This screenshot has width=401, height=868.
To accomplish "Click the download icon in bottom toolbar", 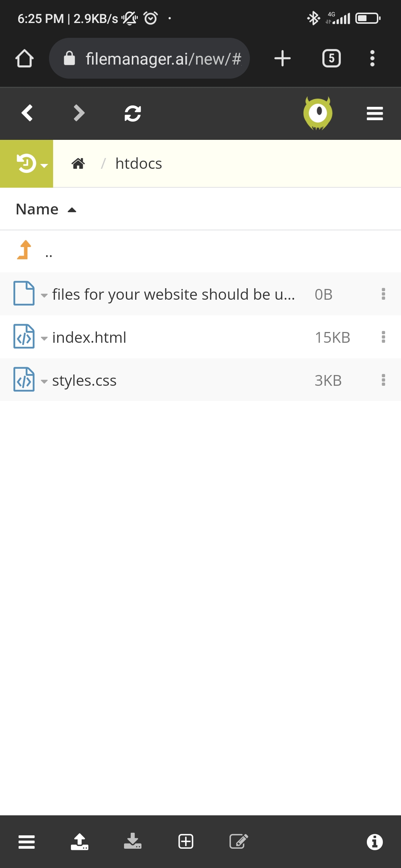I will pos(133,841).
